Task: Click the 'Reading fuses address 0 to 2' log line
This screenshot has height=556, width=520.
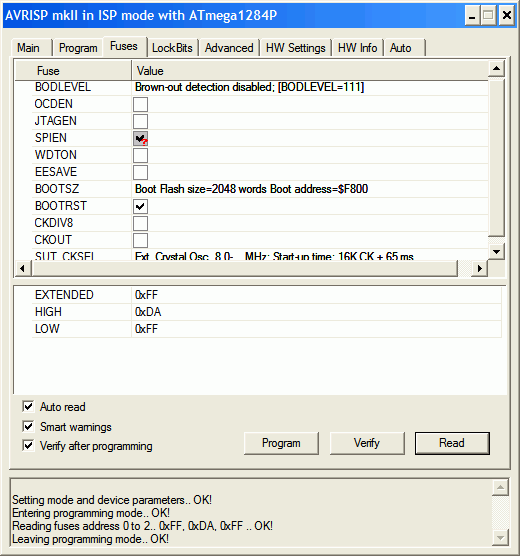Action: (142, 526)
